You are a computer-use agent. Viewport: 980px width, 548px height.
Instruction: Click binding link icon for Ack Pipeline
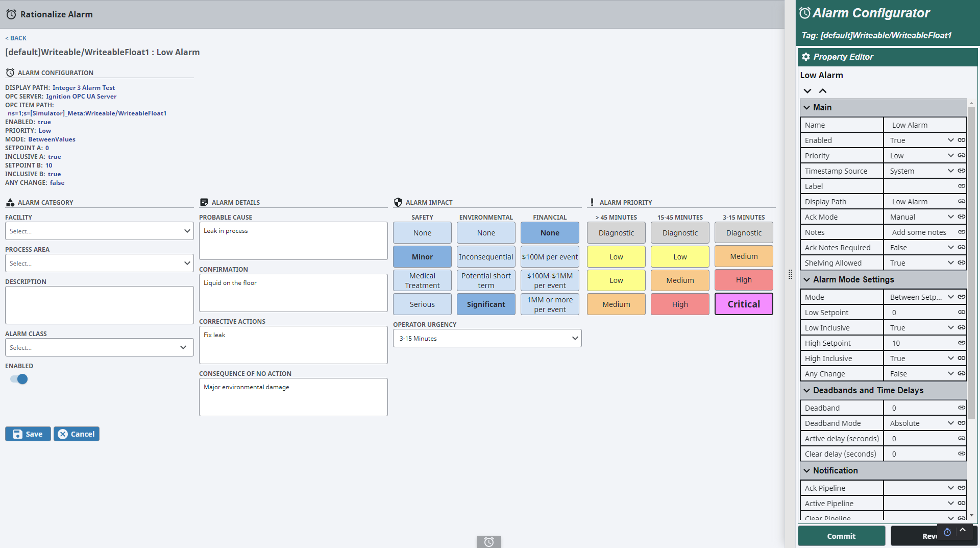(x=961, y=488)
